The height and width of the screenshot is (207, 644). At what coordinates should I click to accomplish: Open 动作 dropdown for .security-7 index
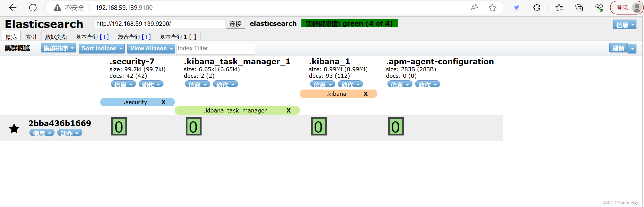(151, 84)
